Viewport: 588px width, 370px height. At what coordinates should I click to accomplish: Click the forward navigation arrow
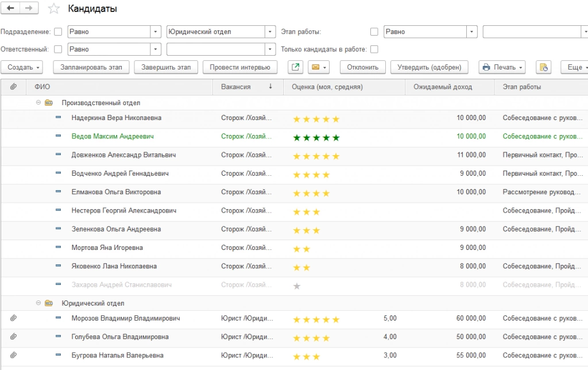tap(29, 8)
